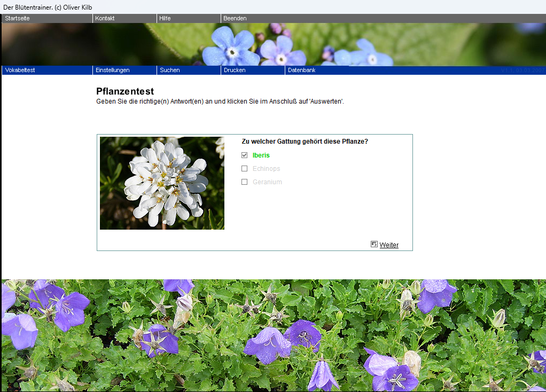Choose Drucken in the blue navigation bar

[x=235, y=70]
